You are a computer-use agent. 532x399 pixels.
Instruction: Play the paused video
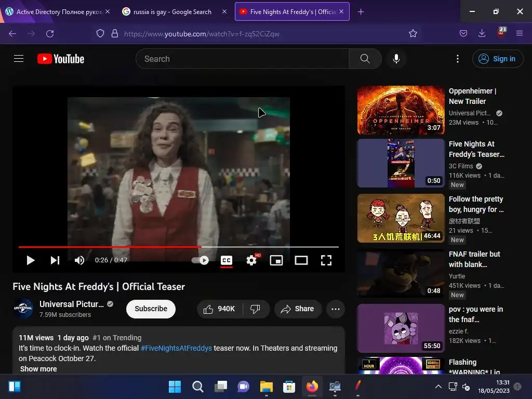point(31,260)
